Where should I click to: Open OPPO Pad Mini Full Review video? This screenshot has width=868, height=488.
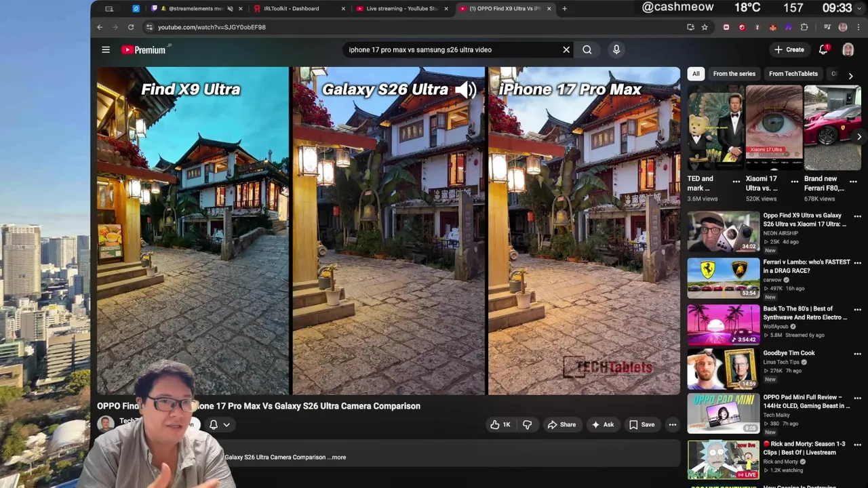coord(724,413)
